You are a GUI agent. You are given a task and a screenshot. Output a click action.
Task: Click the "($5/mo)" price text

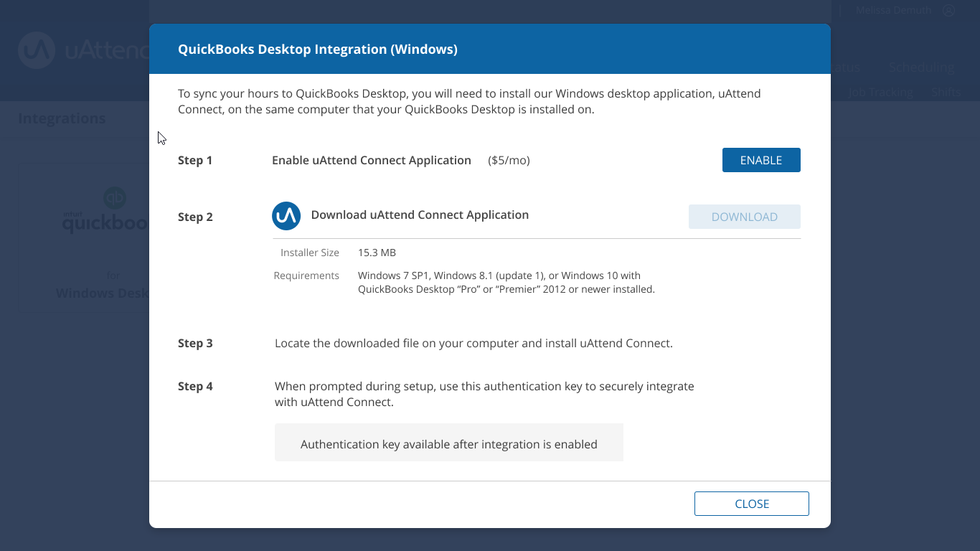coord(509,160)
